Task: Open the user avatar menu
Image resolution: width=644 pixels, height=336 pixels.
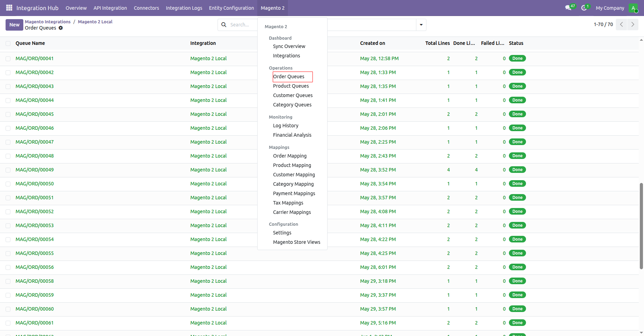Action: click(x=633, y=8)
